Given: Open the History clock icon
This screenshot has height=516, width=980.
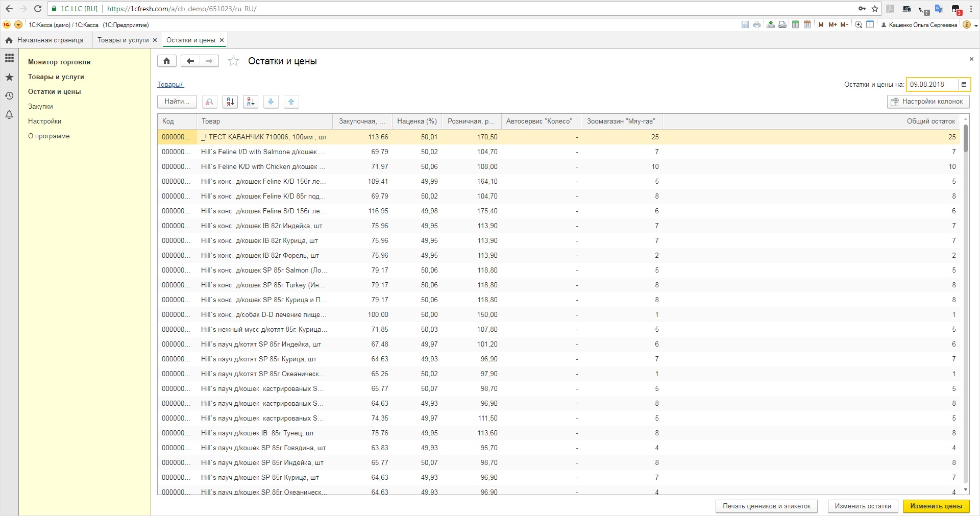Looking at the screenshot, I should tap(9, 96).
